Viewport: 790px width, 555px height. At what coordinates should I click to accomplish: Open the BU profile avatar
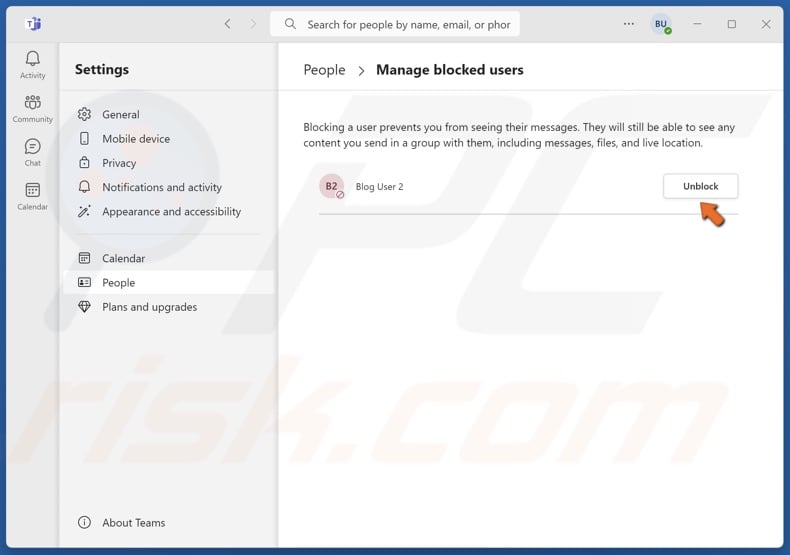click(x=661, y=24)
